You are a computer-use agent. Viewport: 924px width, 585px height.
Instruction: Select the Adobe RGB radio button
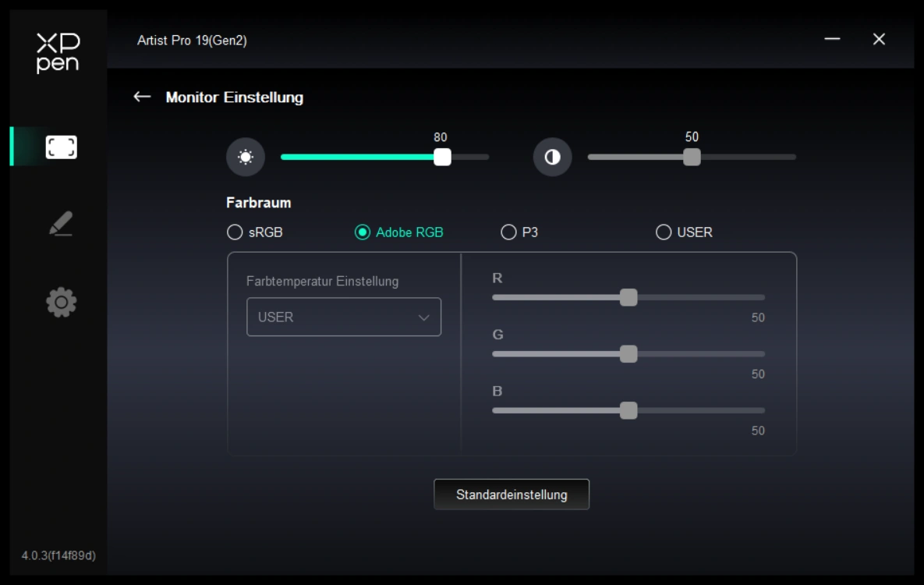(363, 232)
